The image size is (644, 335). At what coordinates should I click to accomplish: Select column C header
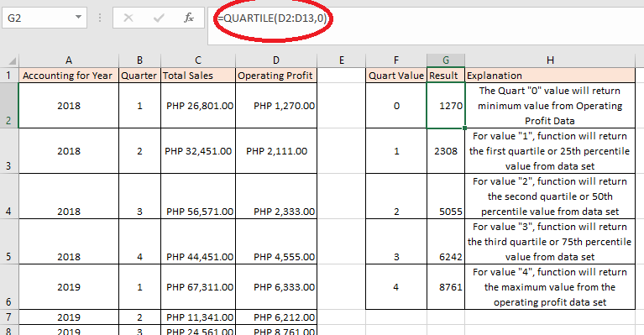click(x=198, y=60)
